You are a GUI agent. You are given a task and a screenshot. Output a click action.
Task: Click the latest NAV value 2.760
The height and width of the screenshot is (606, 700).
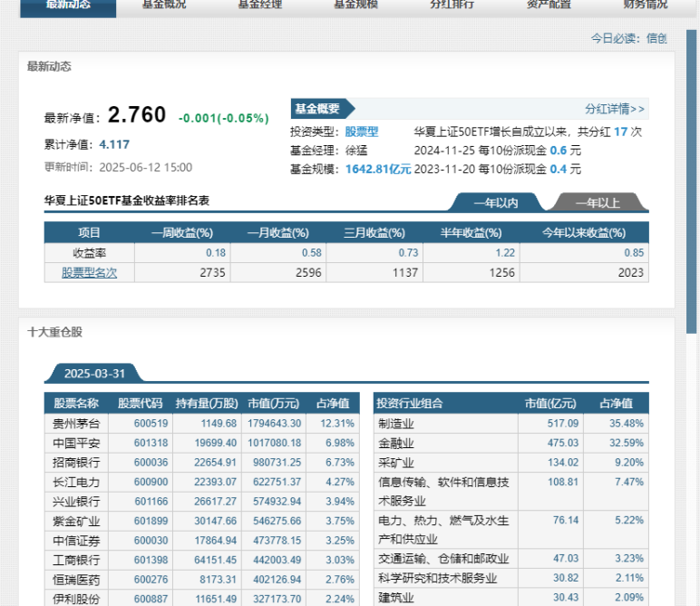click(137, 115)
